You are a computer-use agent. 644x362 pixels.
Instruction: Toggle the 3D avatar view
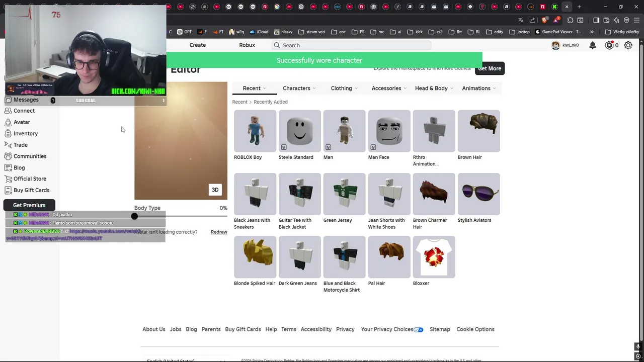tap(215, 190)
